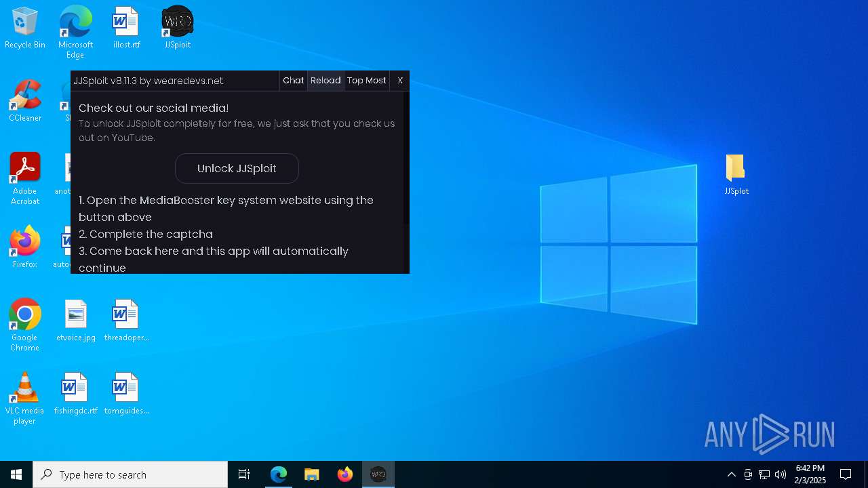
Task: Toggle Top Most in JJSploit
Action: coord(367,80)
